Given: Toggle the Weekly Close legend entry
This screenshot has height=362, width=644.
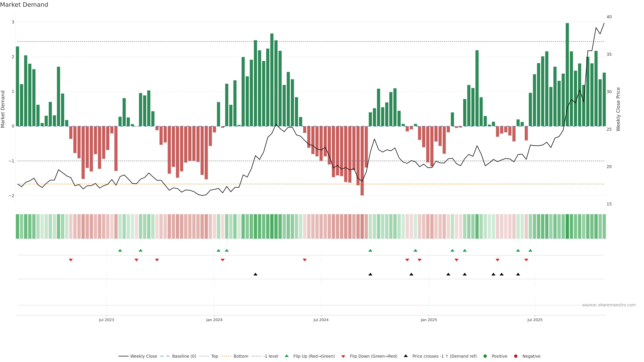Looking at the screenshot, I should point(143,356).
